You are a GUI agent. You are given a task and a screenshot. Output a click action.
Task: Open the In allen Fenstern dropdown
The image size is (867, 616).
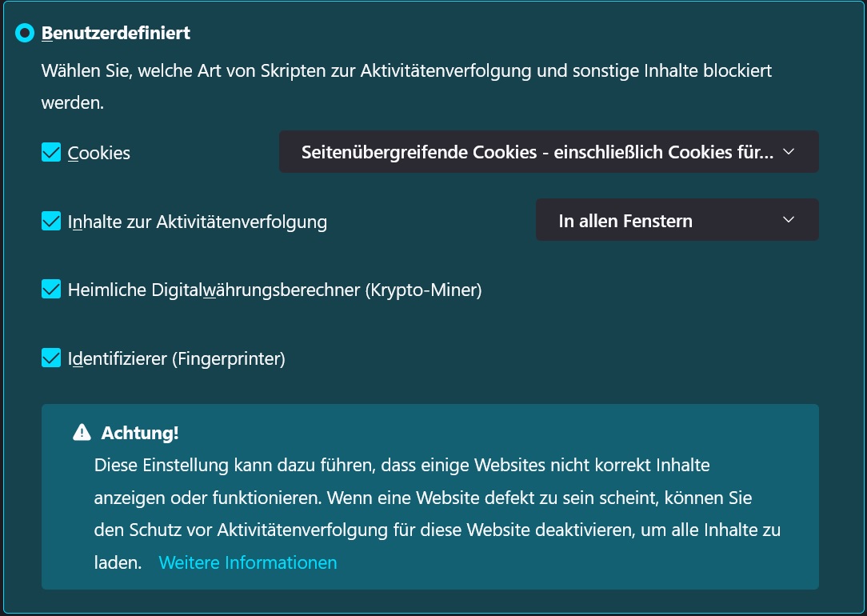tap(677, 219)
